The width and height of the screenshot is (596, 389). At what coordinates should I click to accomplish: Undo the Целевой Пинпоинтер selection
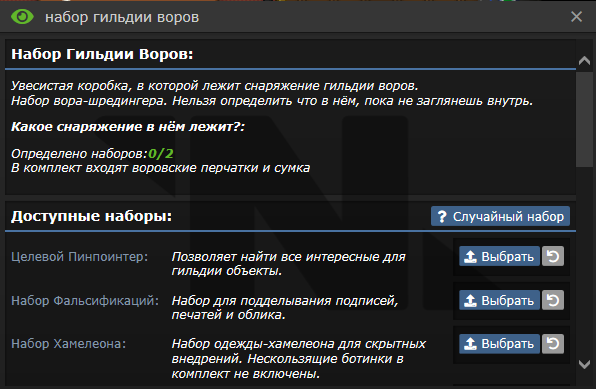[553, 256]
